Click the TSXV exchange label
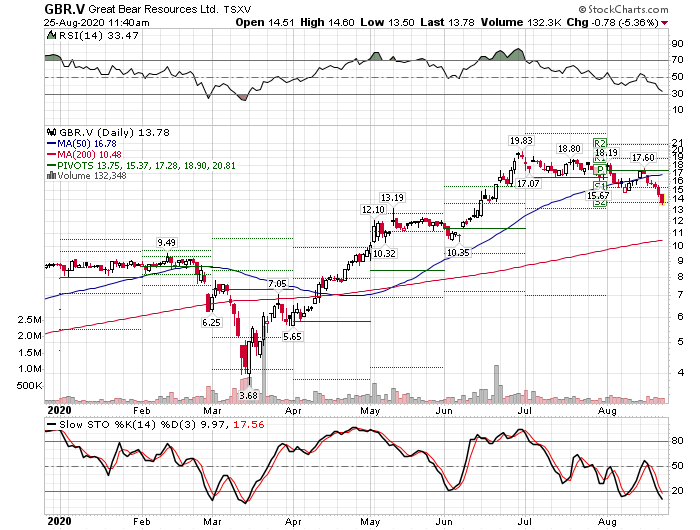Screen dimensions: 700x530 click(x=238, y=9)
